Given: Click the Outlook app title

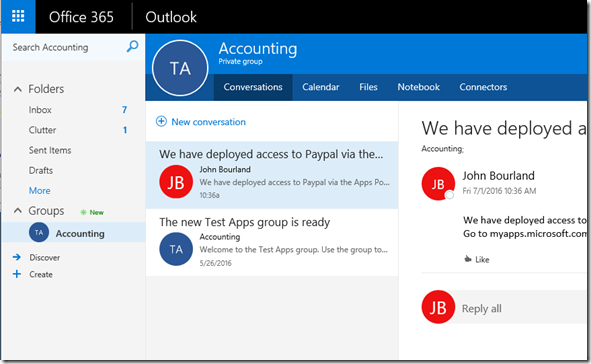Looking at the screenshot, I should click(171, 17).
